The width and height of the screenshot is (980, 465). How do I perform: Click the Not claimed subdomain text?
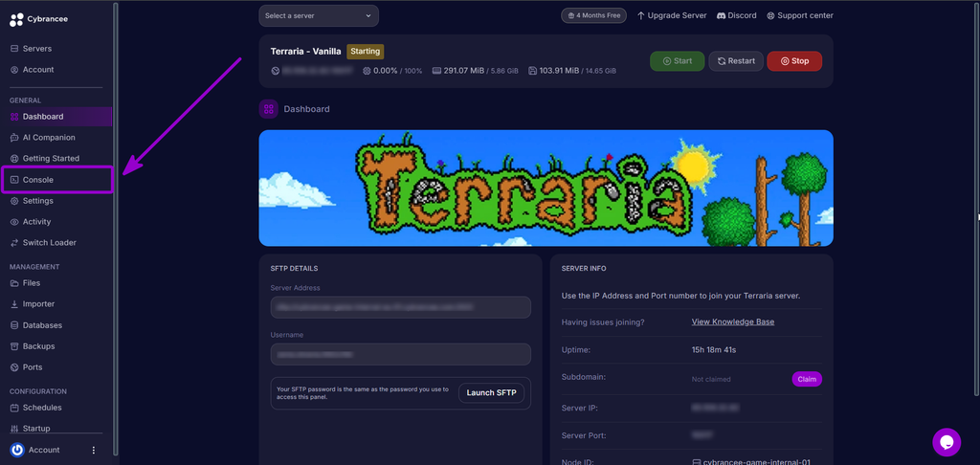click(711, 380)
